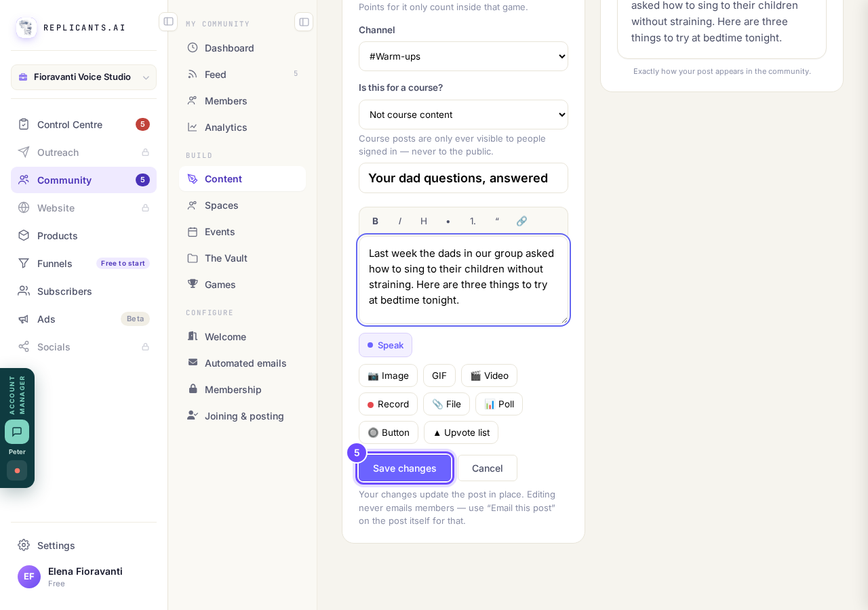Open Funnels in sidebar

tap(83, 264)
